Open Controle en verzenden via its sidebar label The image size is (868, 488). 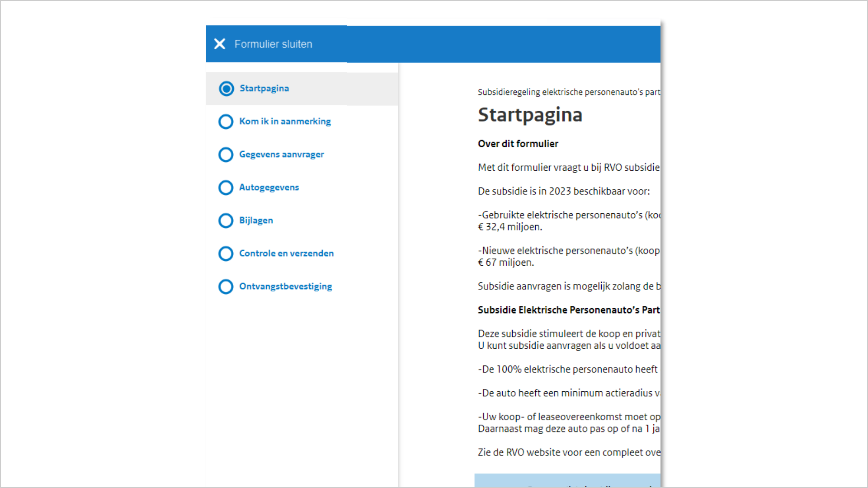[286, 253]
